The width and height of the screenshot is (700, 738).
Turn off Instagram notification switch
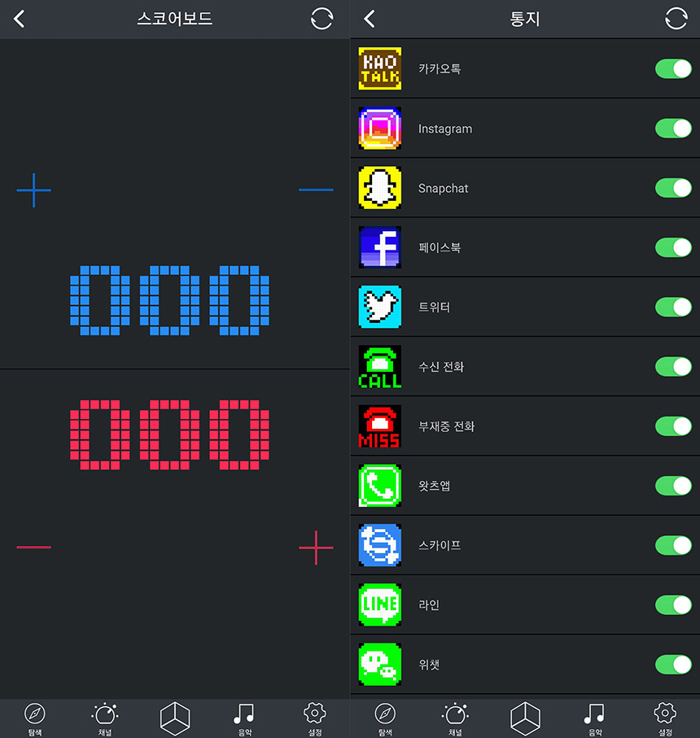coord(673,128)
